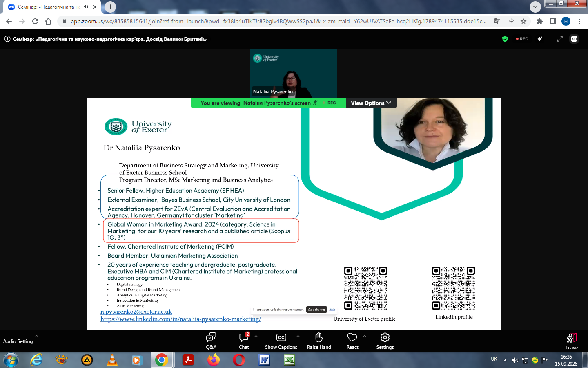
Task: Open VLC media player from taskbar
Action: (112, 360)
